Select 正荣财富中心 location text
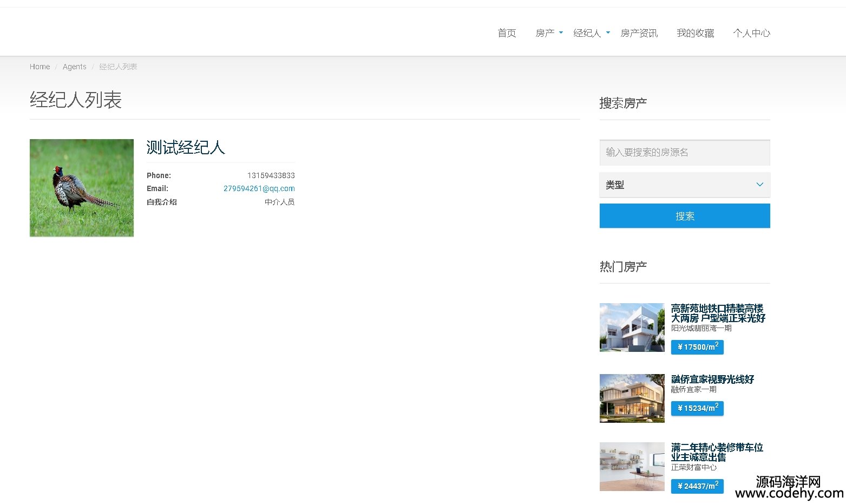The width and height of the screenshot is (846, 504). point(693,467)
